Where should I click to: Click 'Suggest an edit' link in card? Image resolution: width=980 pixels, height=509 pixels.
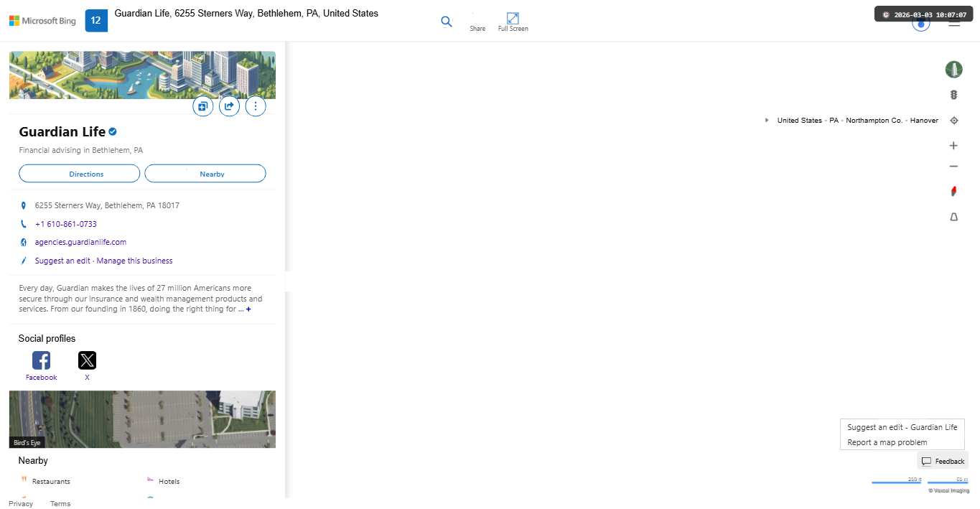coord(62,261)
